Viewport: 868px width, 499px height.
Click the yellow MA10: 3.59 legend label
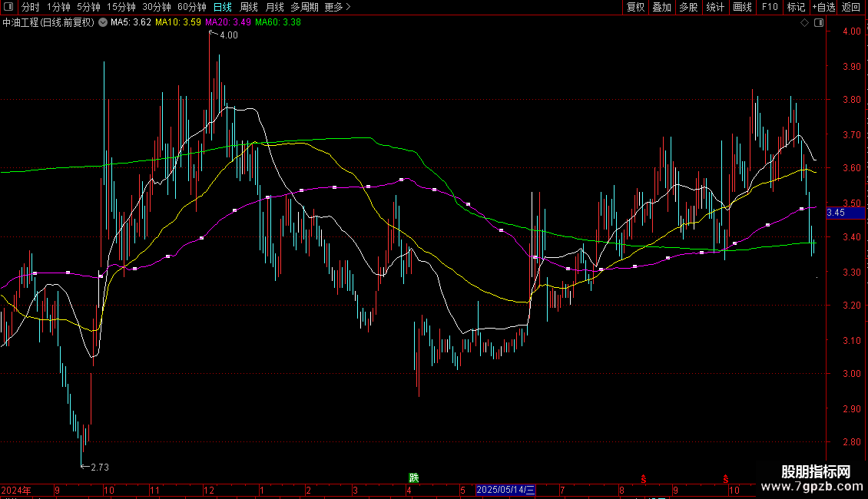pyautogui.click(x=177, y=22)
